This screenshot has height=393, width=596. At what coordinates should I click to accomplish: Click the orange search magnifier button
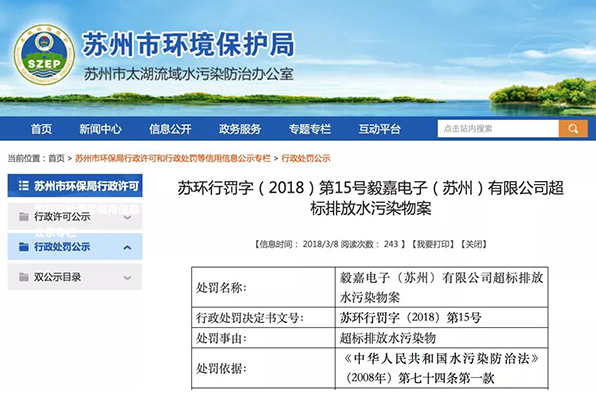[573, 128]
